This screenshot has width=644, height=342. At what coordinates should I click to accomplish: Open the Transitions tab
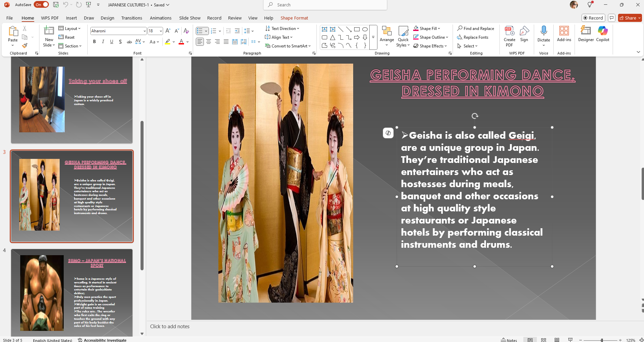coord(132,18)
